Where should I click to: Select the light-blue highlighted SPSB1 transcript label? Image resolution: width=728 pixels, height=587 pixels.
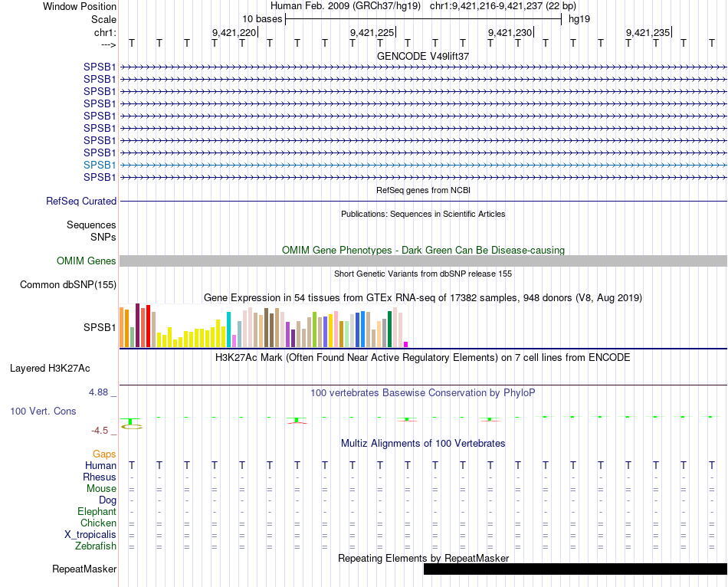point(100,165)
